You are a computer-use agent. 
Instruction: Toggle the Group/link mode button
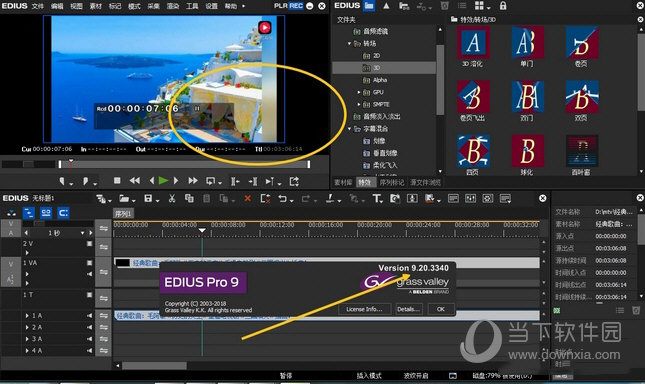46,213
